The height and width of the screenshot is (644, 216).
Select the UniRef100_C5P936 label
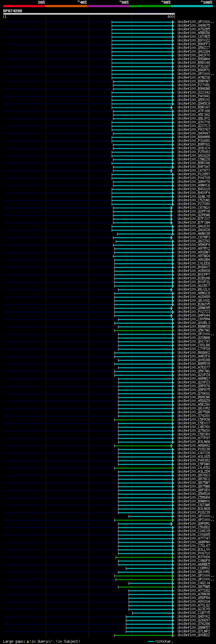pyautogui.click(x=194, y=419)
